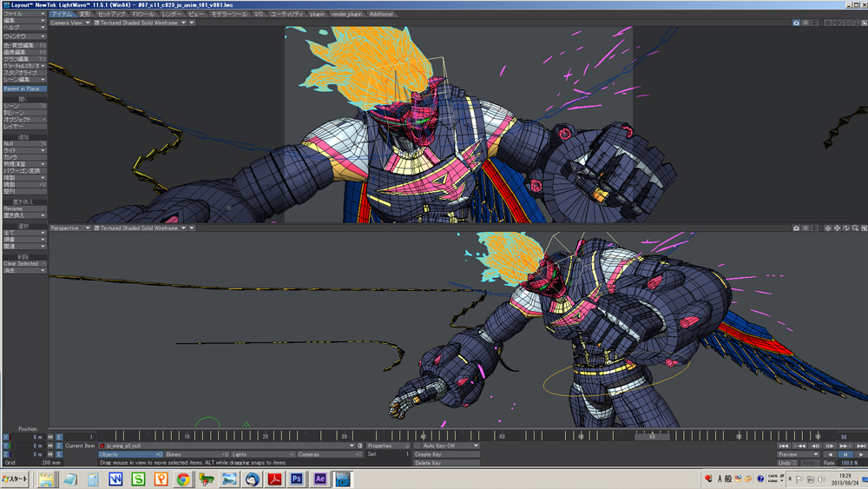Switch to the セットアップ tab
The width and height of the screenshot is (868, 489).
[x=111, y=14]
